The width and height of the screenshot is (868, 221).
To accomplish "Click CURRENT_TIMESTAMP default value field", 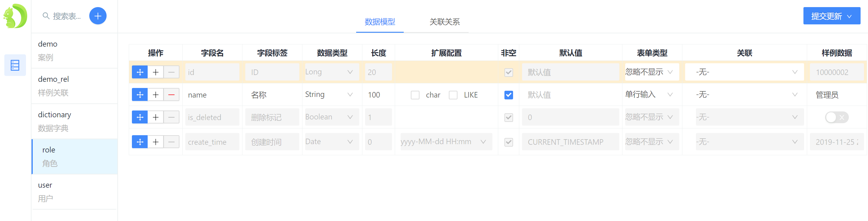I will 571,142.
